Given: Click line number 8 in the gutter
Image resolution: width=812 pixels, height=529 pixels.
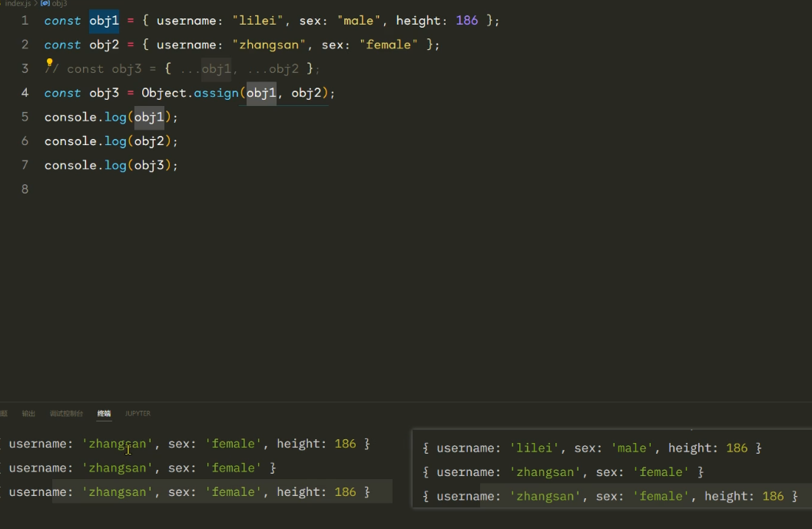Looking at the screenshot, I should pos(25,189).
